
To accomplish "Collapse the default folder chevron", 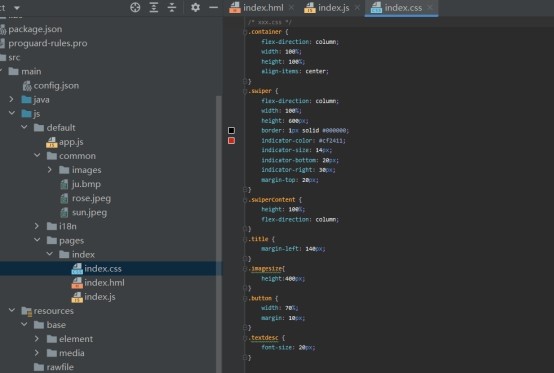I will click(24, 127).
